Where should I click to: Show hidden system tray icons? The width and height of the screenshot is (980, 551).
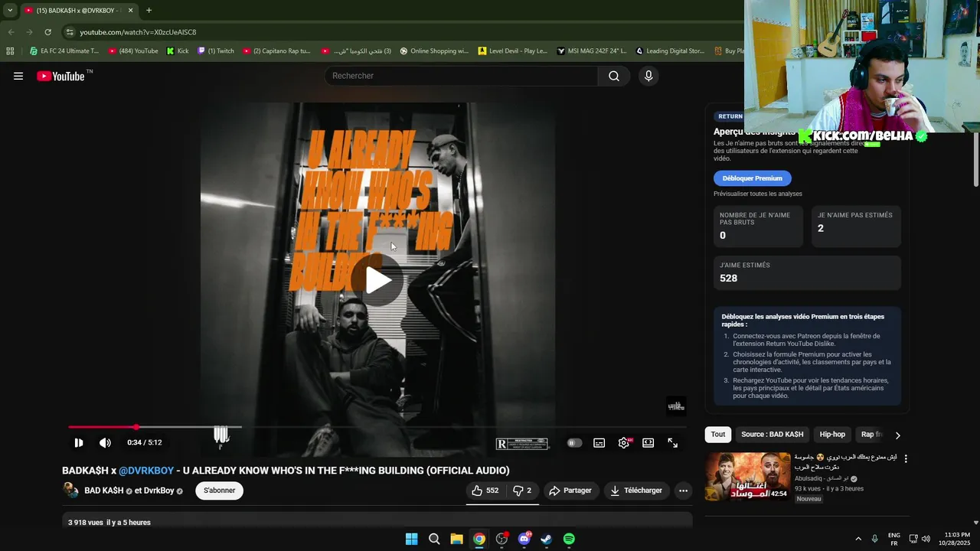pyautogui.click(x=858, y=539)
